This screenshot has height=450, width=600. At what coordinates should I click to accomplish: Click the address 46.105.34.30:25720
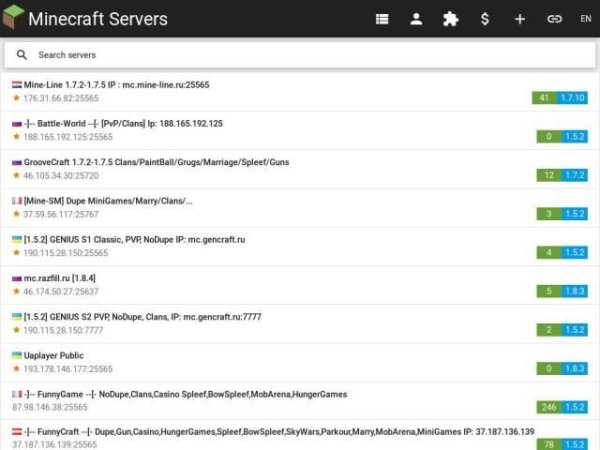tap(61, 176)
